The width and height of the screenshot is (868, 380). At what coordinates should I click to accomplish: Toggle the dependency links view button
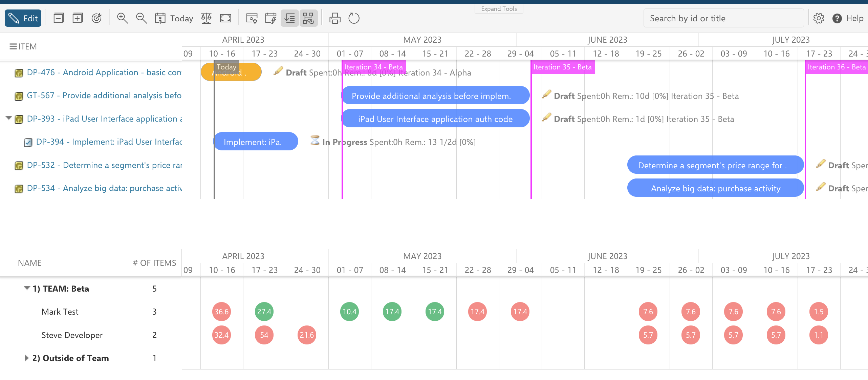[308, 18]
